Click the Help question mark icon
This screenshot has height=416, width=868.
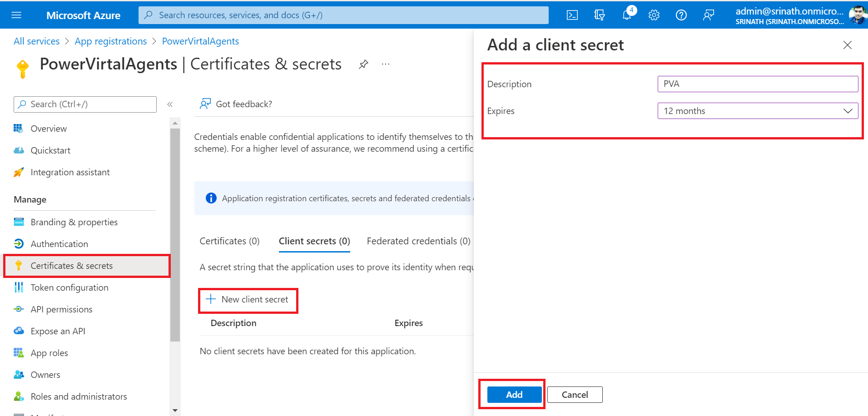[681, 15]
